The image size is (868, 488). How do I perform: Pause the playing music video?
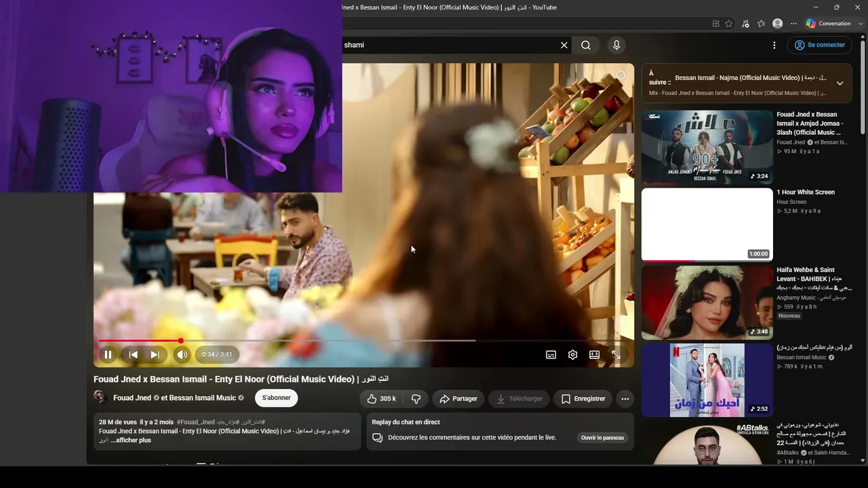108,354
